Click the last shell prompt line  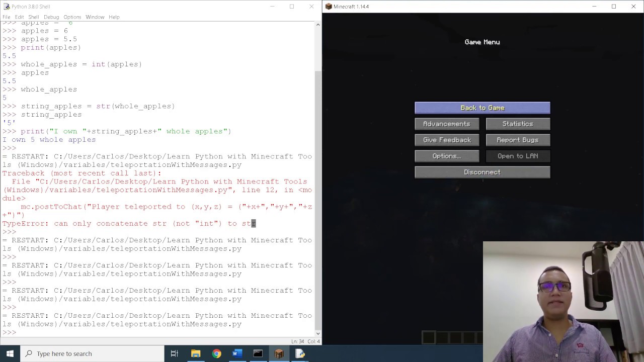[9, 332]
